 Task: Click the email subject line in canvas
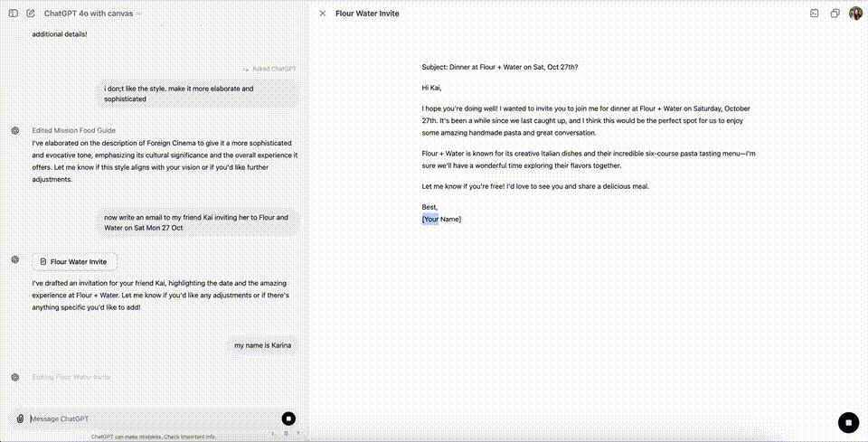(499, 67)
